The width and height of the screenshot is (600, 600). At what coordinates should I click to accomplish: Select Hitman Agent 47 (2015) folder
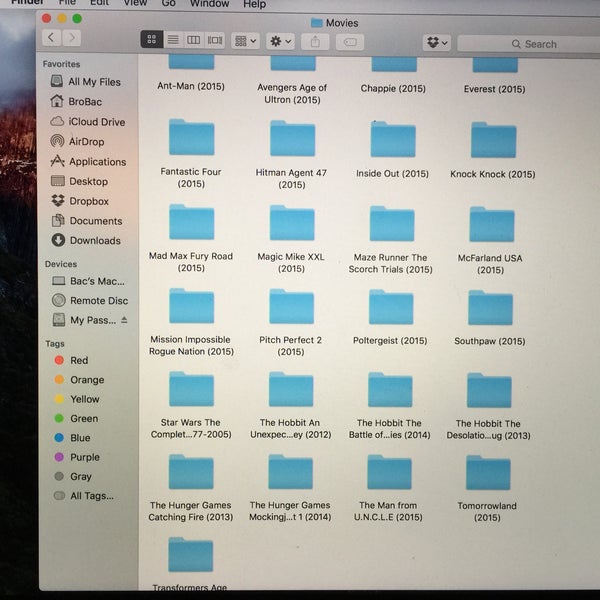(x=292, y=138)
